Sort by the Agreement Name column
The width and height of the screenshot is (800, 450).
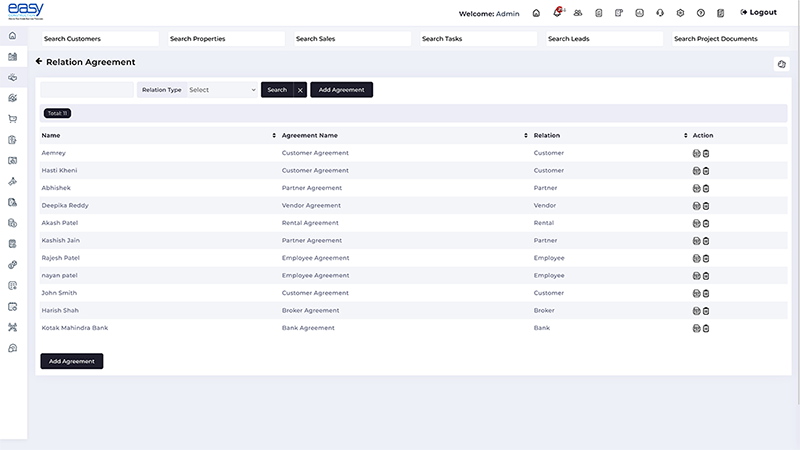(x=526, y=135)
